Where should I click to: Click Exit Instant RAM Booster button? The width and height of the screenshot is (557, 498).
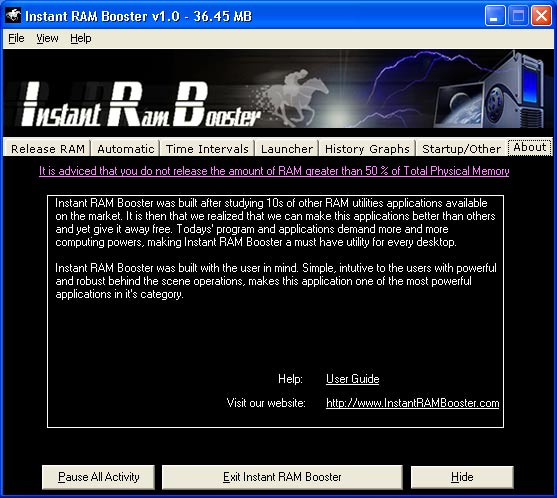[x=282, y=477]
